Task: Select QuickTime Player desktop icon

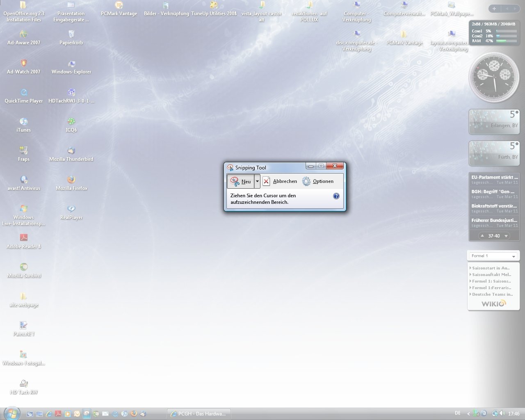Action: coord(24,95)
